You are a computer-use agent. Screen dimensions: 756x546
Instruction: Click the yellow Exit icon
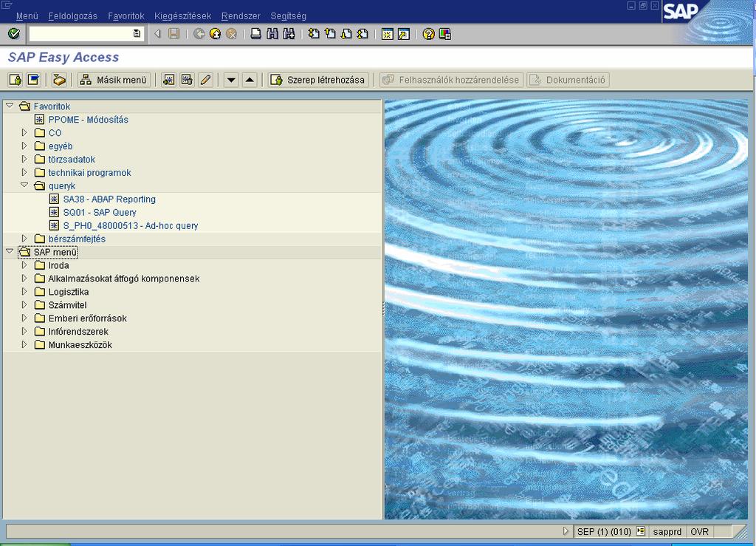tap(215, 34)
